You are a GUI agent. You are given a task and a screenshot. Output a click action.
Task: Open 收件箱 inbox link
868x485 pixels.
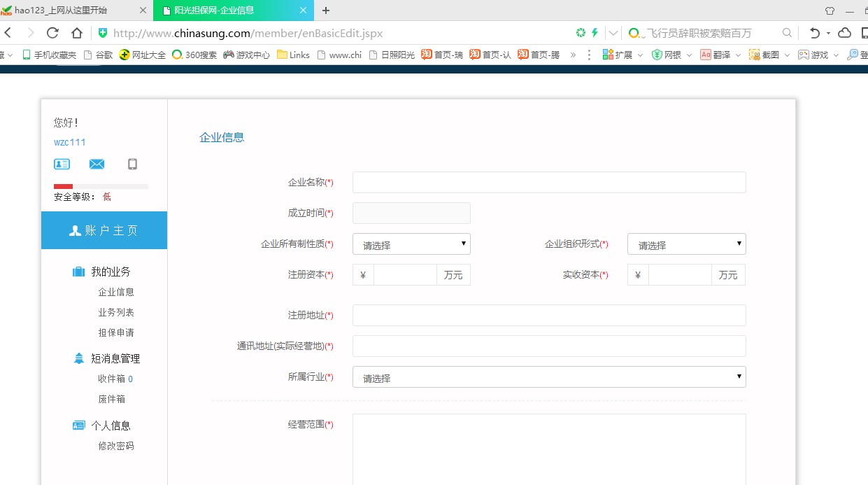click(112, 379)
